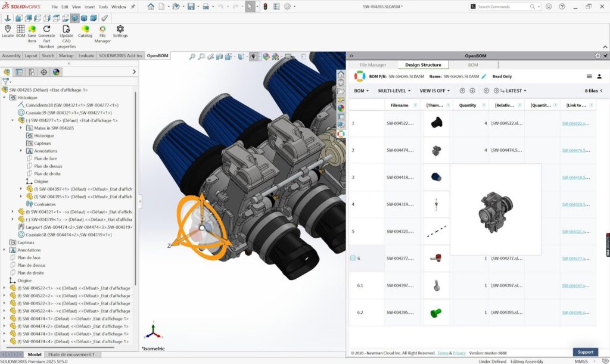The width and height of the screenshot is (610, 364).
Task: Open the Tools menu
Action: (x=103, y=7)
